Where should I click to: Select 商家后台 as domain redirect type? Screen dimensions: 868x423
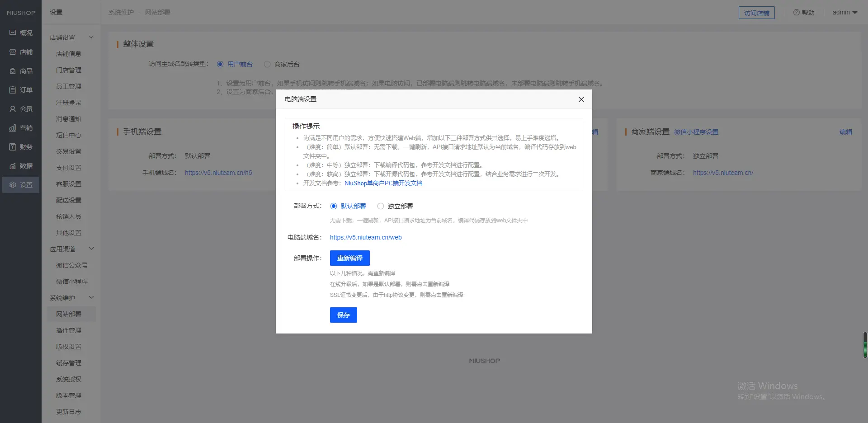[267, 64]
